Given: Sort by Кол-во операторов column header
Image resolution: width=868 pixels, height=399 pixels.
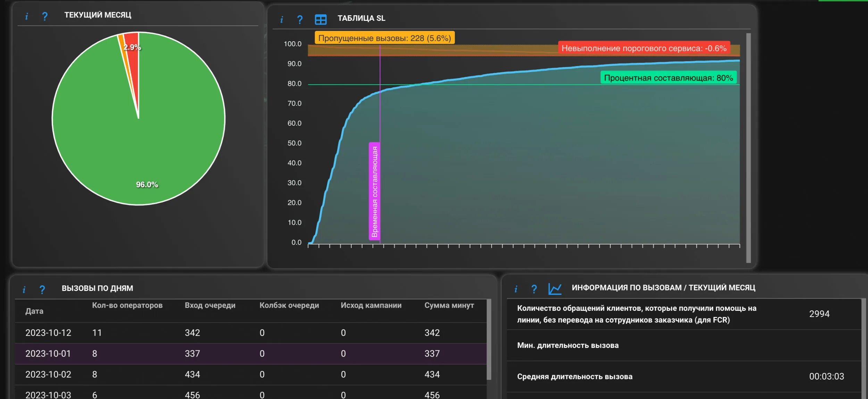Looking at the screenshot, I should pos(127,305).
